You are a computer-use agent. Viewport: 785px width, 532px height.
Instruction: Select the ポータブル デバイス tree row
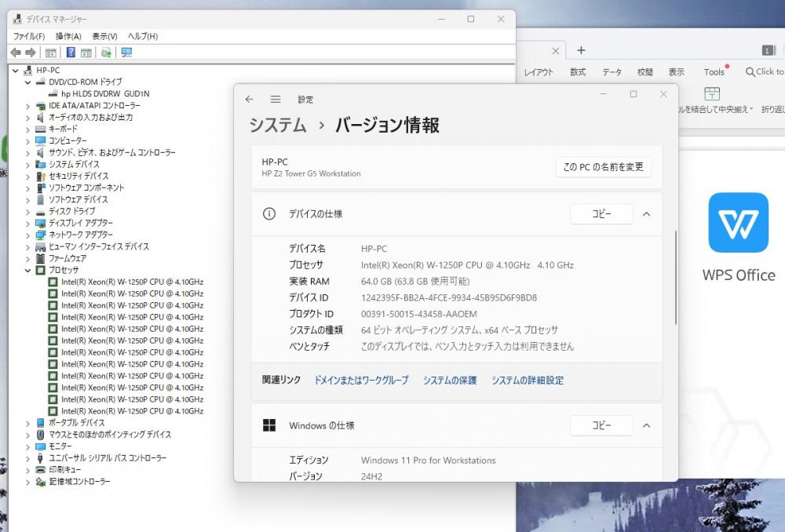pyautogui.click(x=77, y=423)
